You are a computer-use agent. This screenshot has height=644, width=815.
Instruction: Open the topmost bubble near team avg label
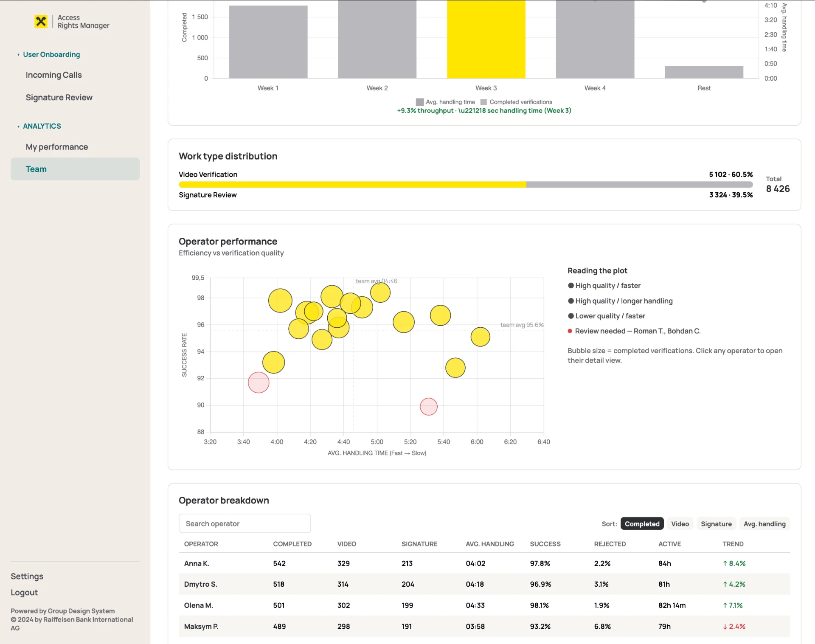tap(380, 292)
